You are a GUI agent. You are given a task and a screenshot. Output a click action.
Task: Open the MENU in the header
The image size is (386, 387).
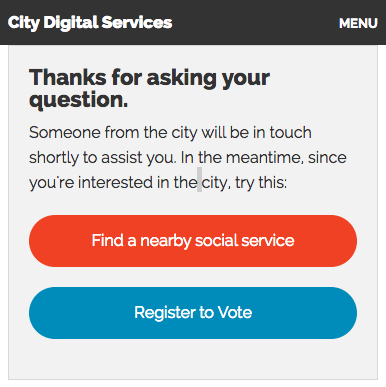pyautogui.click(x=358, y=23)
